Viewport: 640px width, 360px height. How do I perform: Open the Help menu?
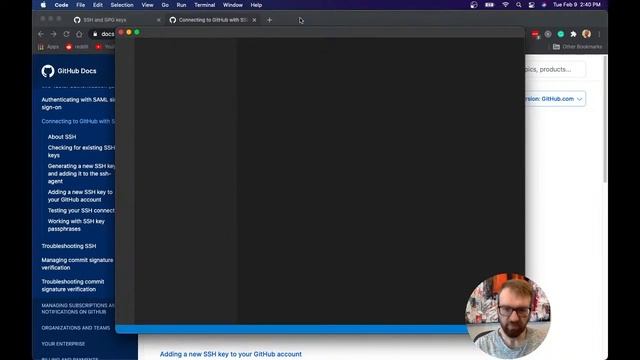256,5
